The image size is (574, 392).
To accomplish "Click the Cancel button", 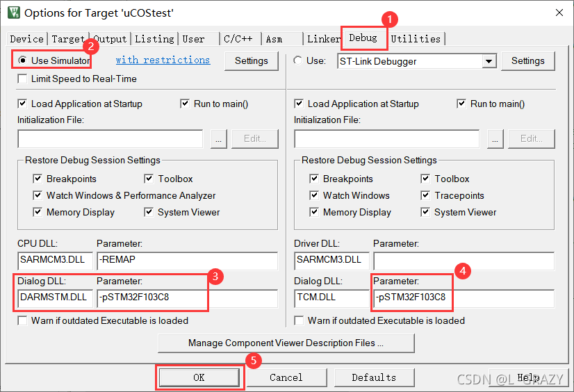I will [286, 377].
